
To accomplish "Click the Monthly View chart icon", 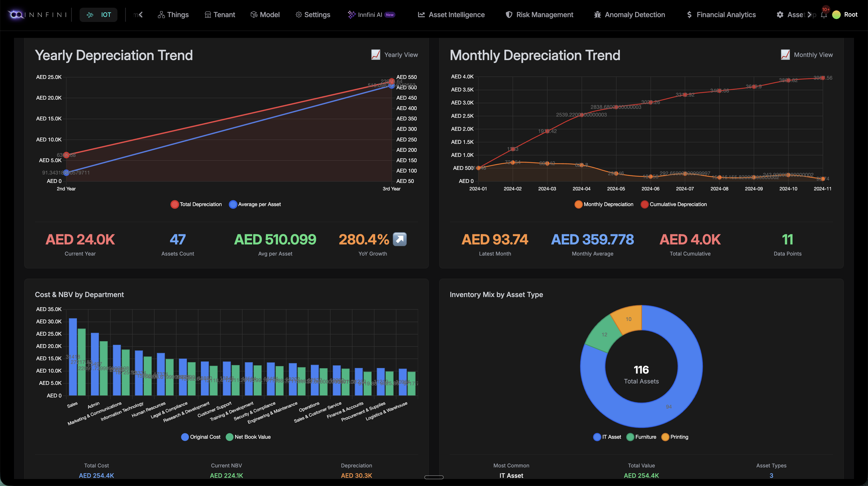I will [x=785, y=55].
